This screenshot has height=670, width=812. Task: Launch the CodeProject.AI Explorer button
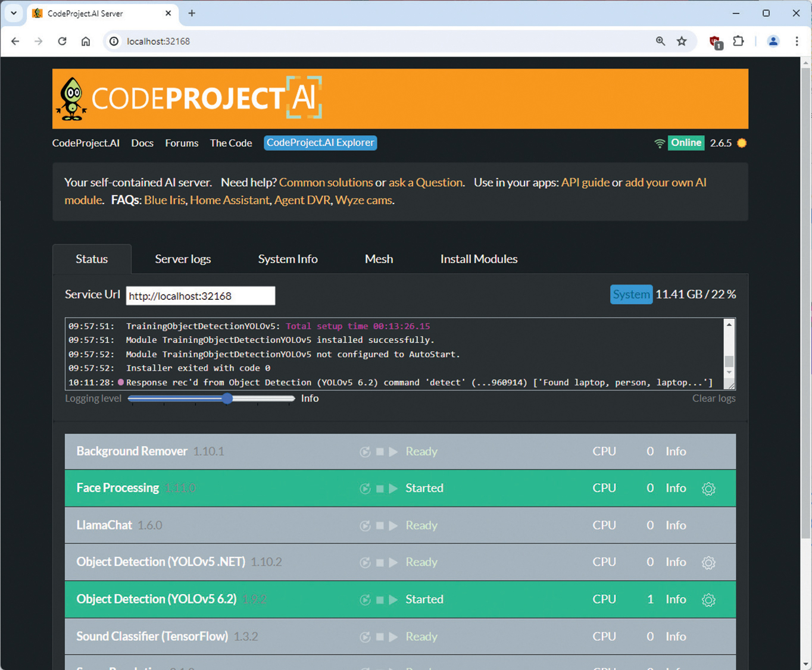click(x=320, y=143)
